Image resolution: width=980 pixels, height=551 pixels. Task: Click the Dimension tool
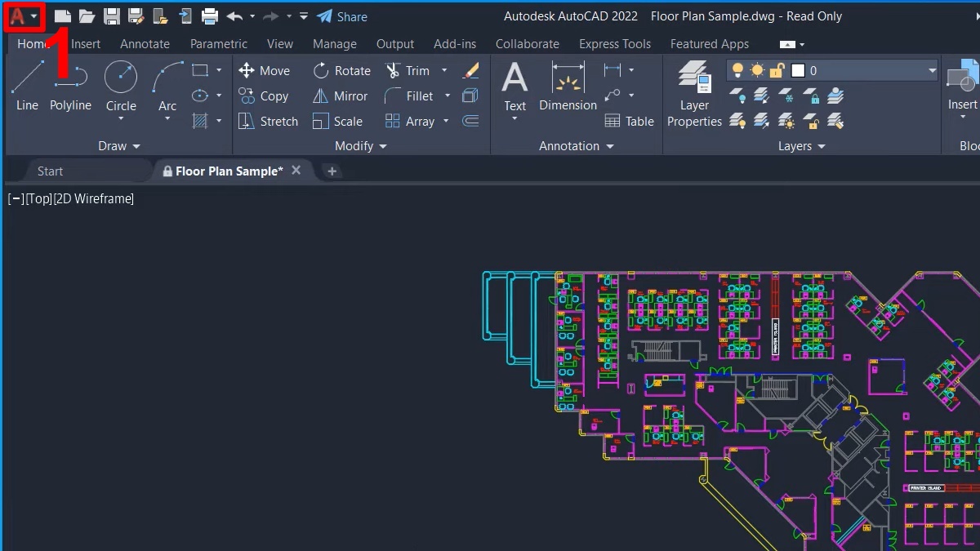(x=568, y=86)
